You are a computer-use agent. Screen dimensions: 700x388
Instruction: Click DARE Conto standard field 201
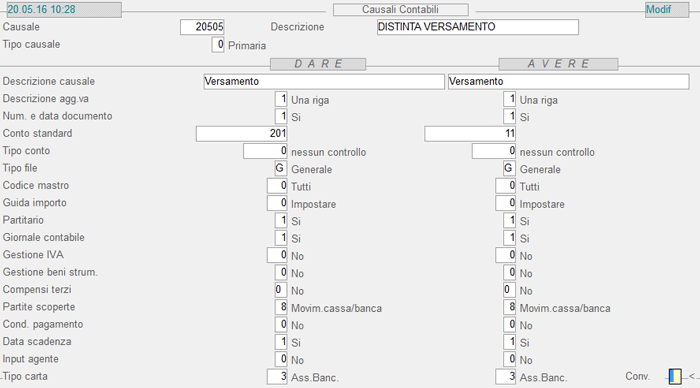point(242,134)
